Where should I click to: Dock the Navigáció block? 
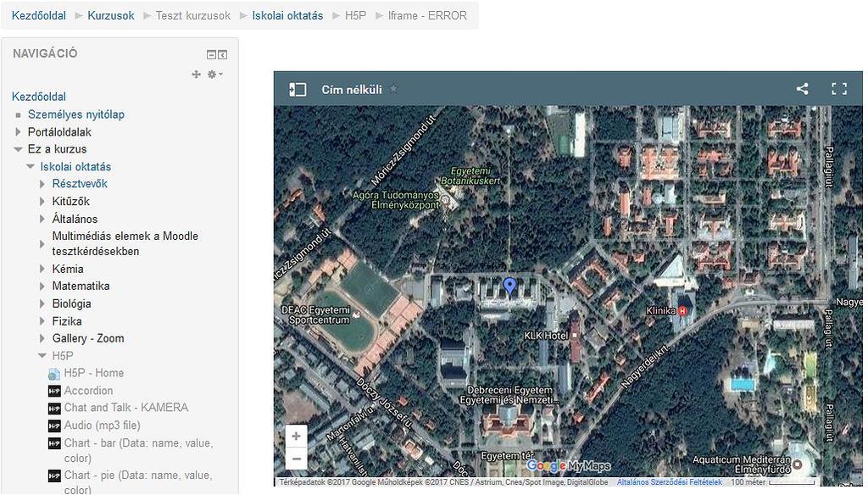[x=223, y=54]
